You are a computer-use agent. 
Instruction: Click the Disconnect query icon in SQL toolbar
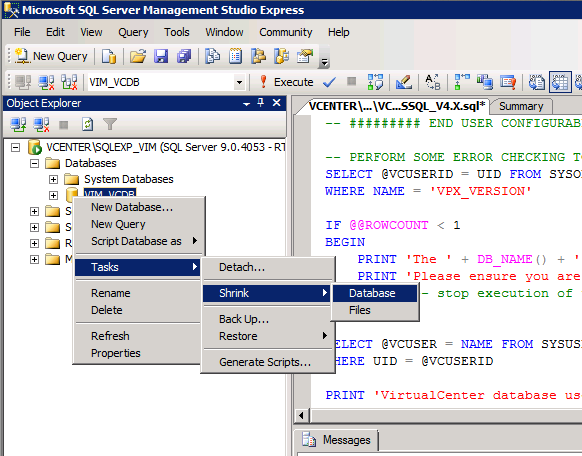point(46,82)
